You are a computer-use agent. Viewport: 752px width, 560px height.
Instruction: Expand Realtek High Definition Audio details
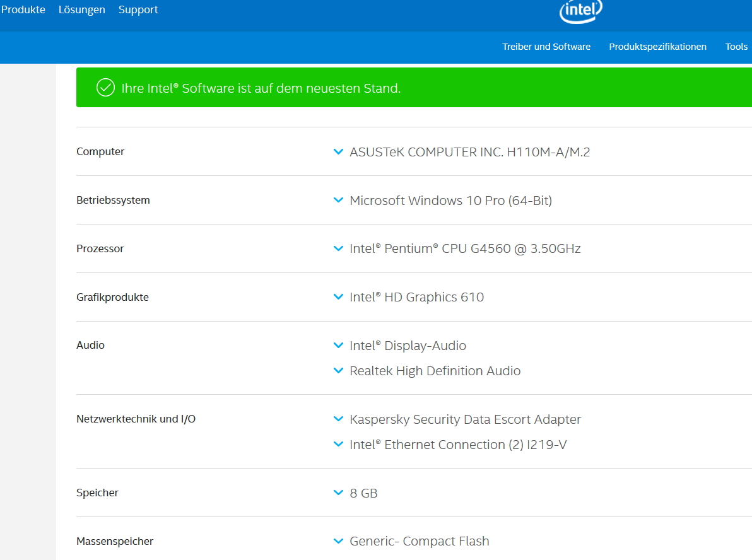pos(338,371)
